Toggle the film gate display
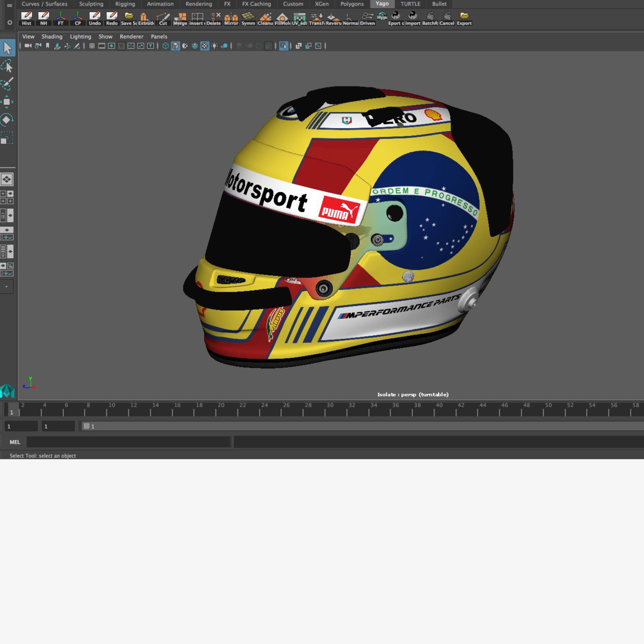This screenshot has width=644, height=644. [x=102, y=46]
